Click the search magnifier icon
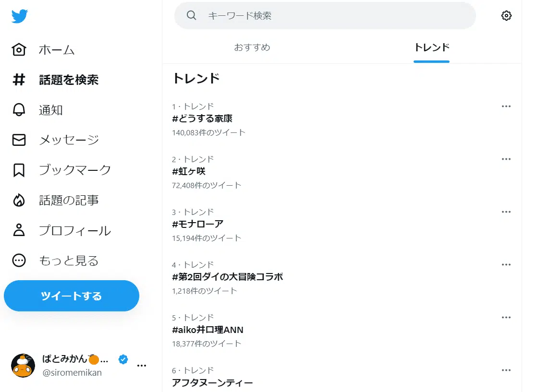The image size is (537, 392). 192,16
